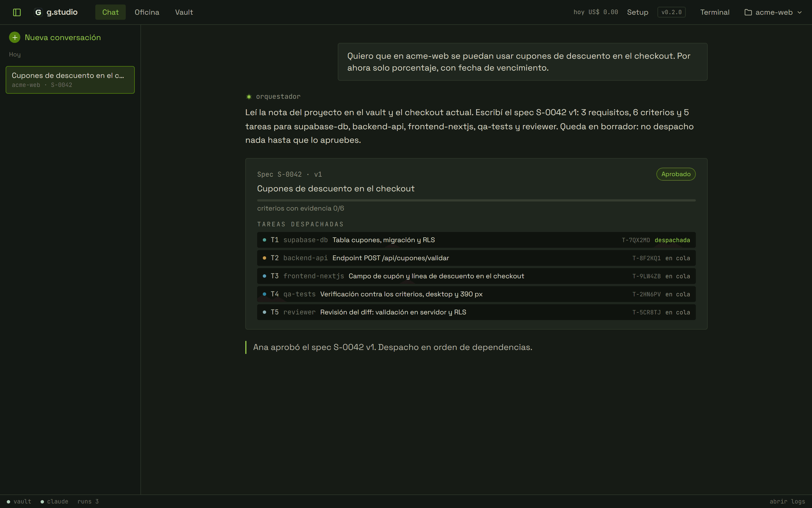The image size is (812, 508).
Task: Open the acme-web project dropdown chevron
Action: [800, 12]
